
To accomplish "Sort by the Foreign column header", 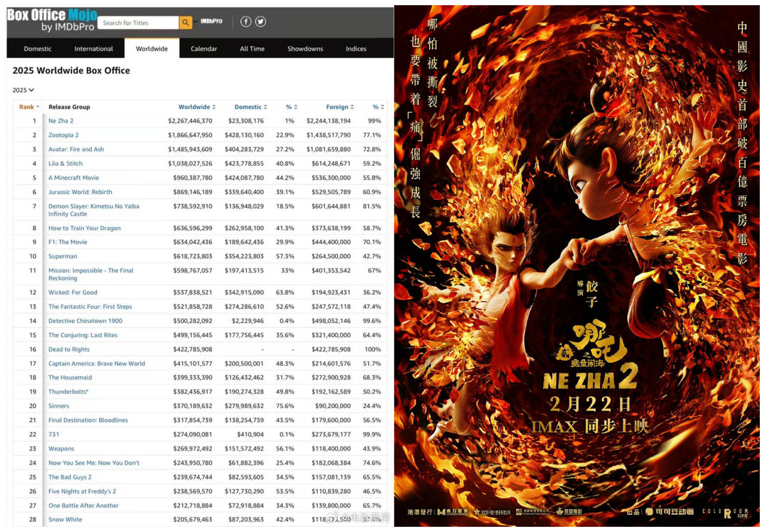I will [x=340, y=107].
